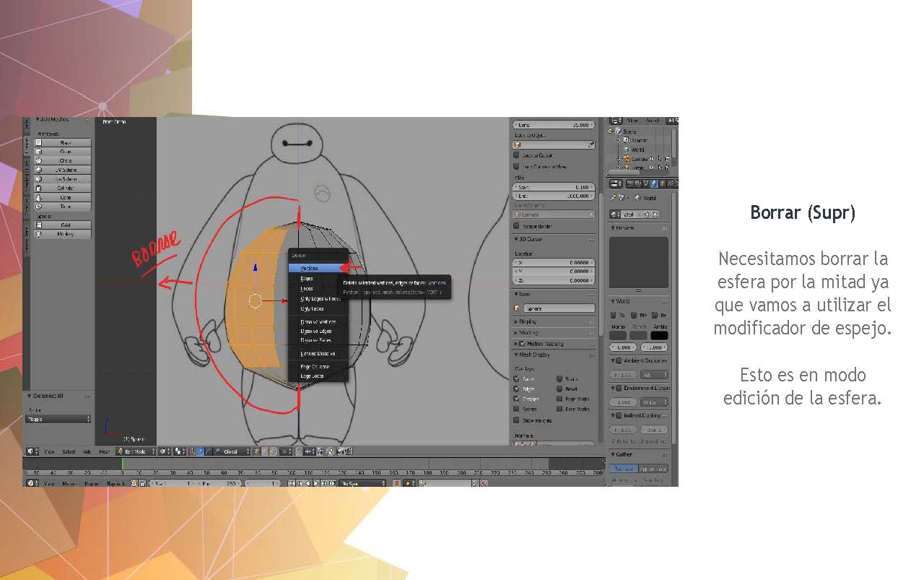The image size is (924, 580).
Task: Open the World properties tab icon
Action: [653, 183]
